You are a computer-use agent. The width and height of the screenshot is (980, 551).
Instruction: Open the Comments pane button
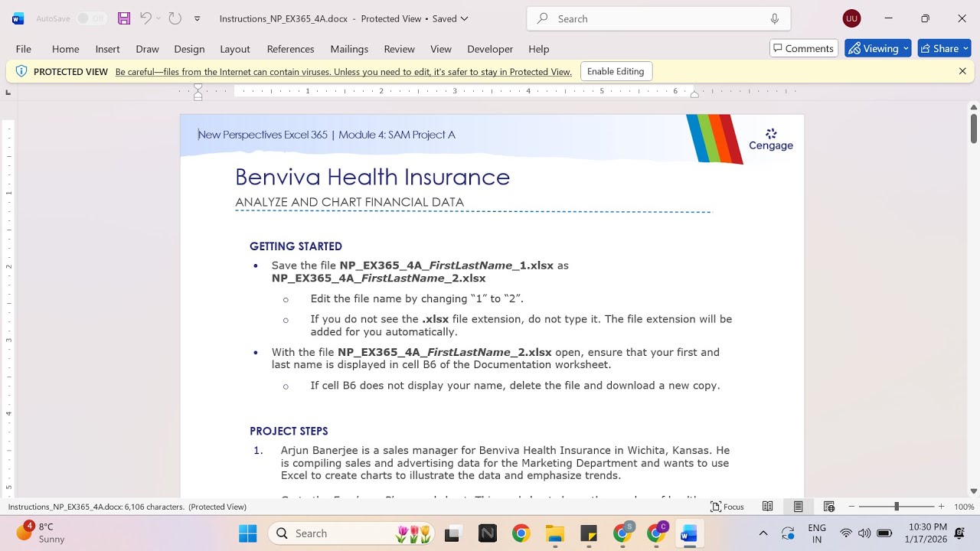(804, 48)
